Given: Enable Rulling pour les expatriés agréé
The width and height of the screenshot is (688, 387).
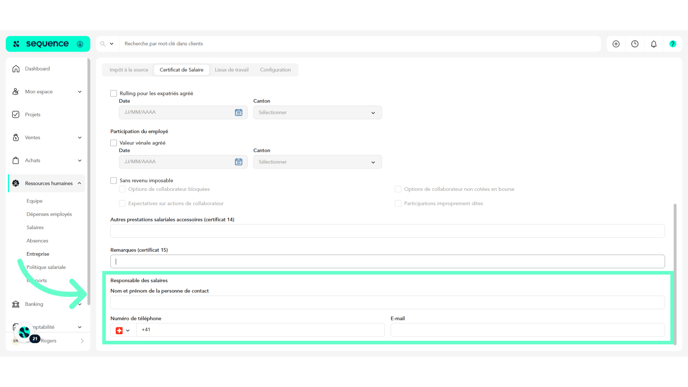Looking at the screenshot, I should (x=114, y=93).
